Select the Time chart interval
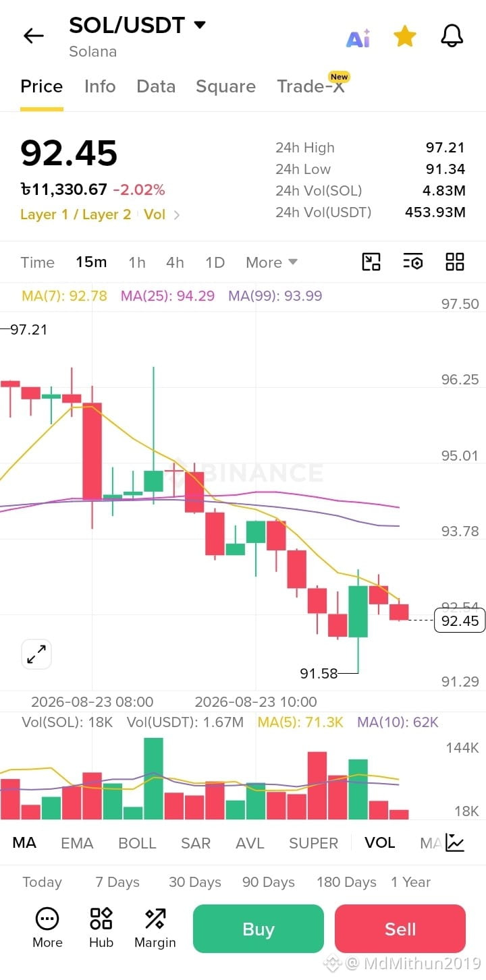Image resolution: width=486 pixels, height=980 pixels. pyautogui.click(x=37, y=262)
